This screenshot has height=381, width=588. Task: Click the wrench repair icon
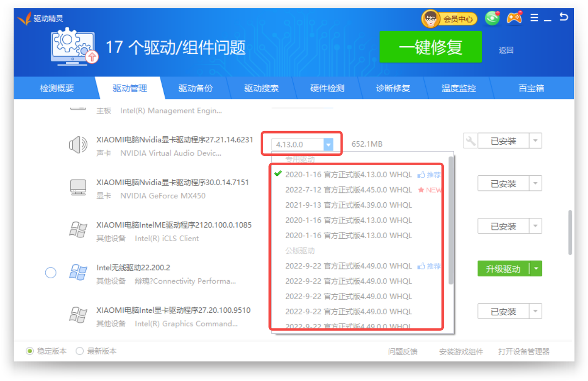point(470,141)
